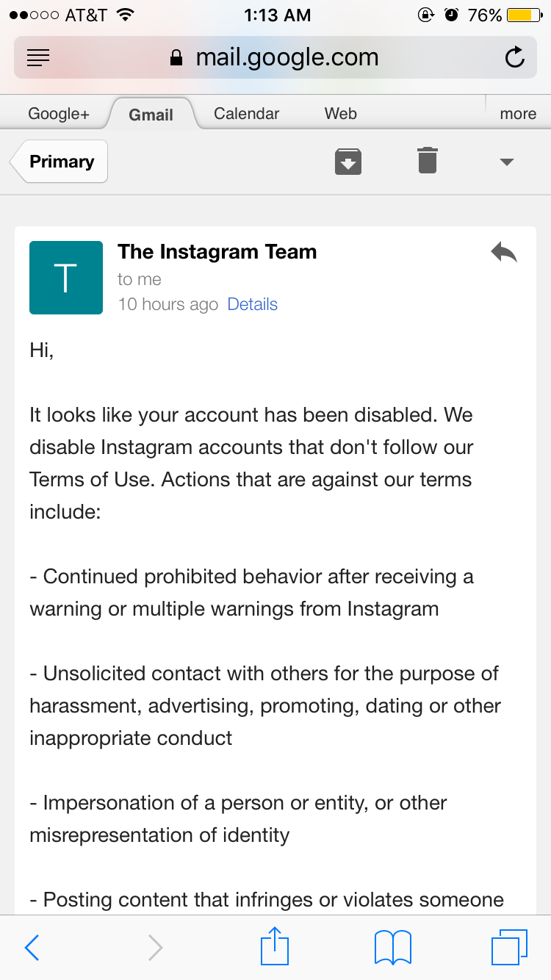
Task: Click the teal sender avatar
Action: (65, 277)
